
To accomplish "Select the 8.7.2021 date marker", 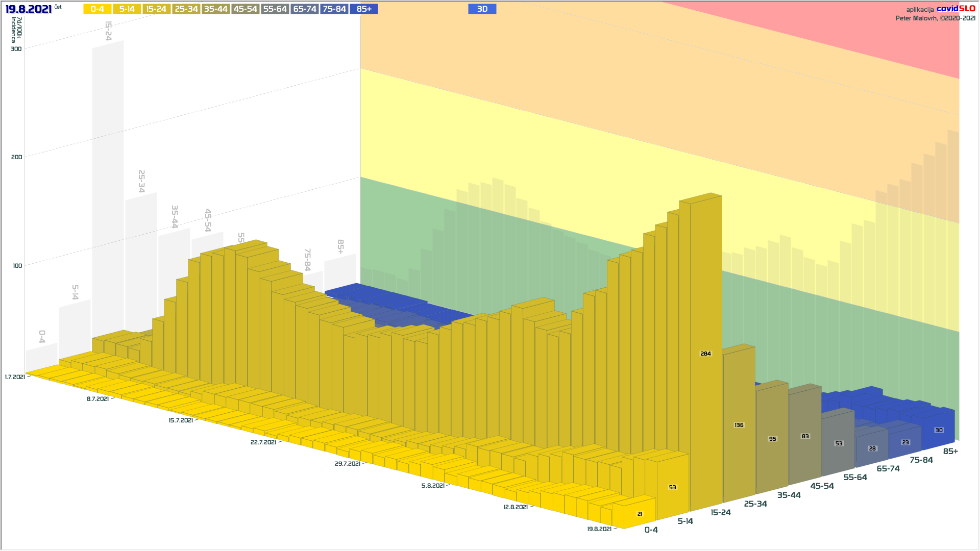I will pyautogui.click(x=97, y=399).
